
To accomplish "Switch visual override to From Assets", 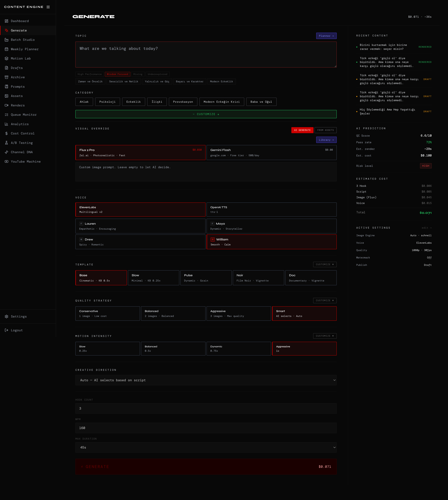I will coord(325,130).
